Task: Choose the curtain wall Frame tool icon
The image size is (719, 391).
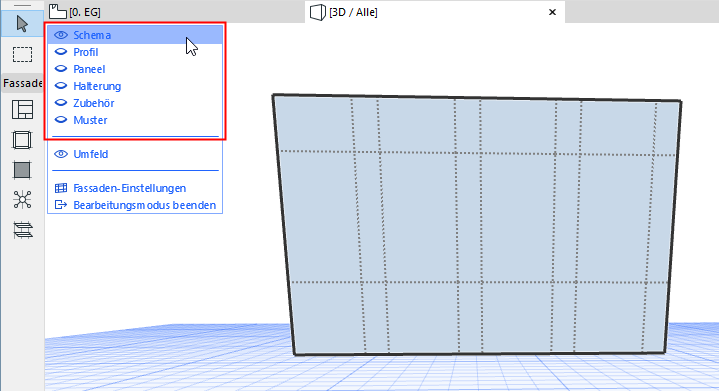Action: click(x=22, y=140)
